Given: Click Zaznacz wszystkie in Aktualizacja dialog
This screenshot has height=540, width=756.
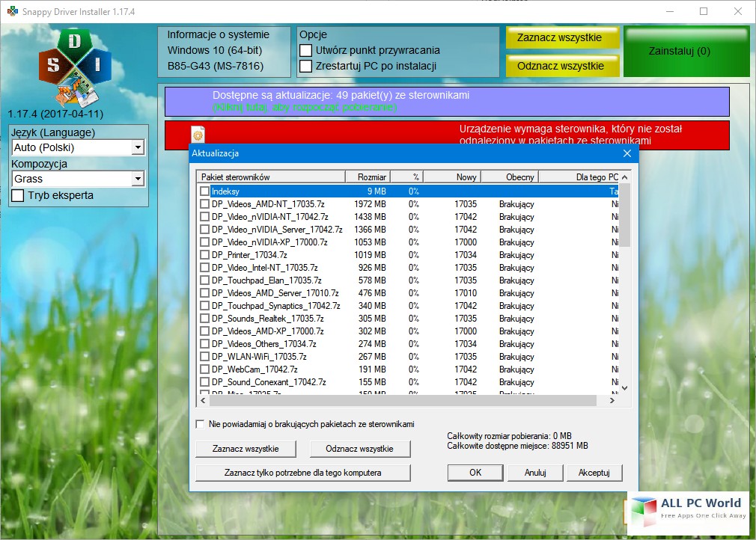Looking at the screenshot, I should point(246,449).
